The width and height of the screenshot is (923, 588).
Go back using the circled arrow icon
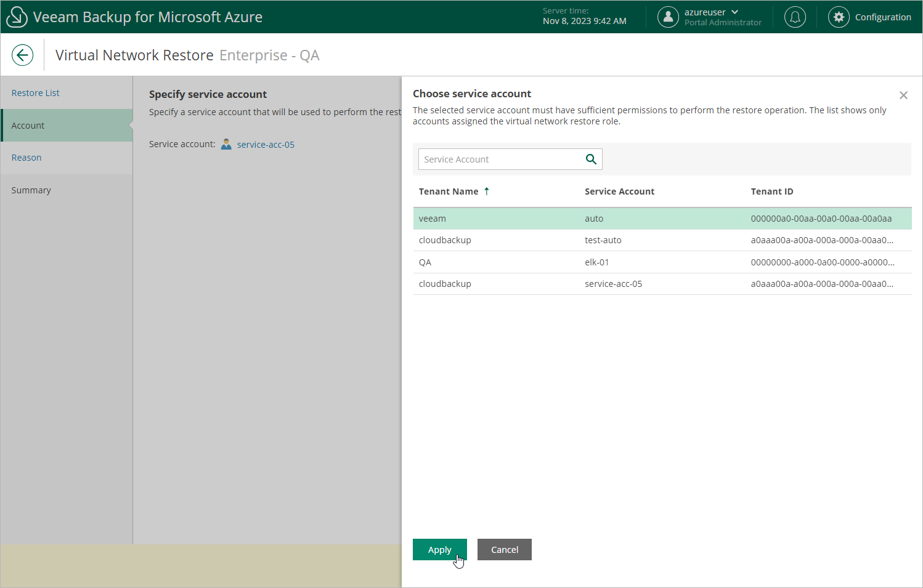[x=22, y=55]
